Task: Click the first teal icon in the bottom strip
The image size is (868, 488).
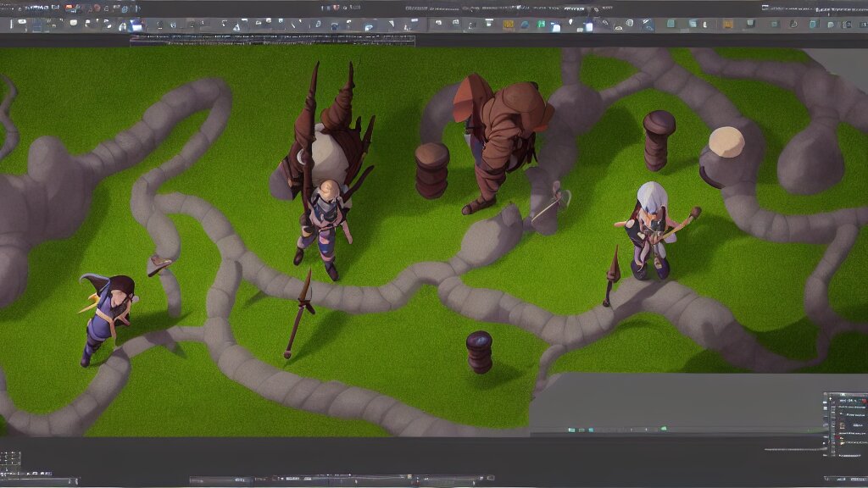Action: click(x=573, y=430)
